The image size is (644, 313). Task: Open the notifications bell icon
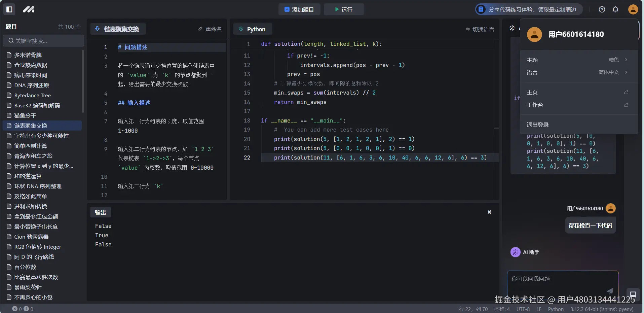pyautogui.click(x=616, y=9)
